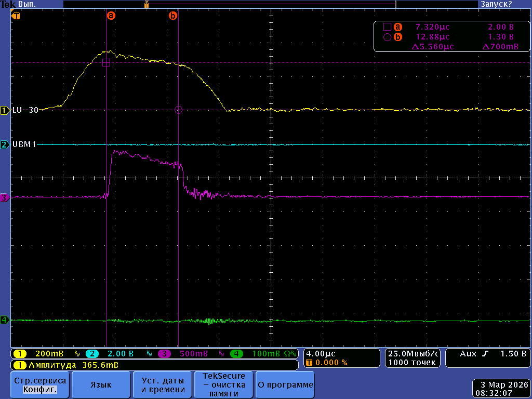Viewport: 532px width, 399px height.
Task: Click the channel 4 green ground marker
Action: (5, 320)
